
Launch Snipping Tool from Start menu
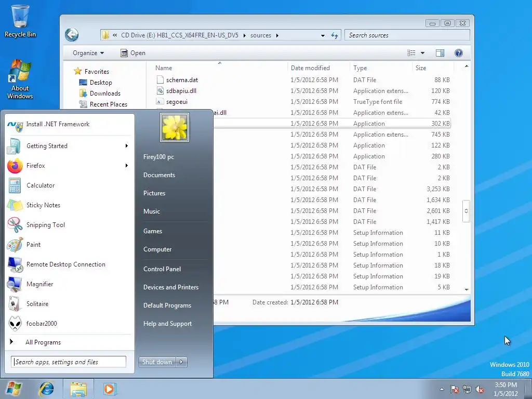69,225
